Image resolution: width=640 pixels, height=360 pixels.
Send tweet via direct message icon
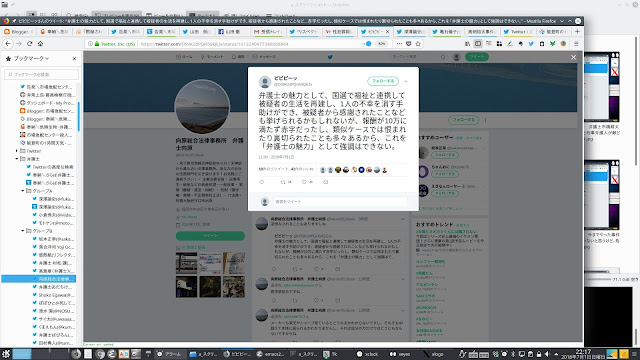tap(325, 182)
